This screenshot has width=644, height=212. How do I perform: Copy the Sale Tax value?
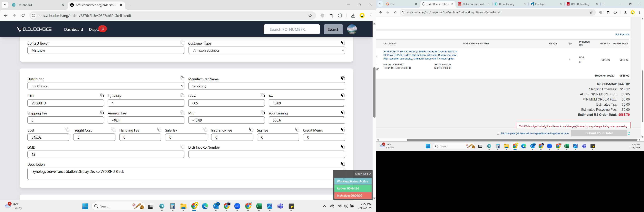click(205, 130)
